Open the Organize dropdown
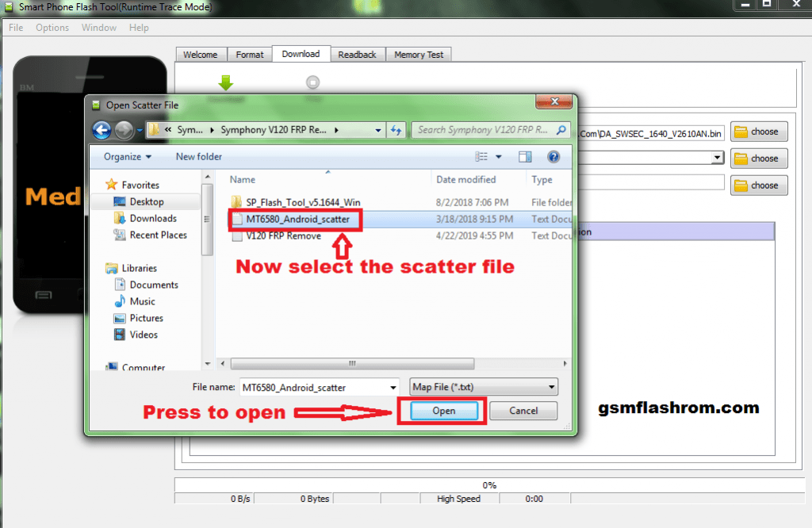This screenshot has width=812, height=528. coord(128,157)
